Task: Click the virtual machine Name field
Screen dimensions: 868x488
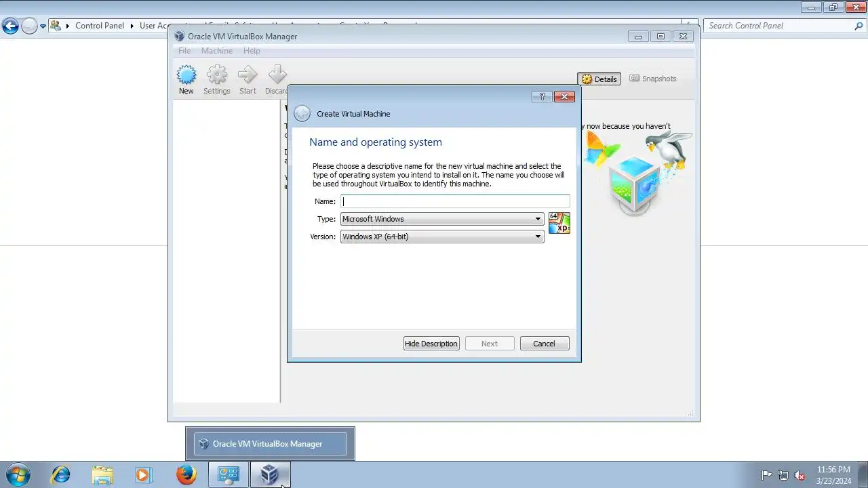Action: [455, 201]
